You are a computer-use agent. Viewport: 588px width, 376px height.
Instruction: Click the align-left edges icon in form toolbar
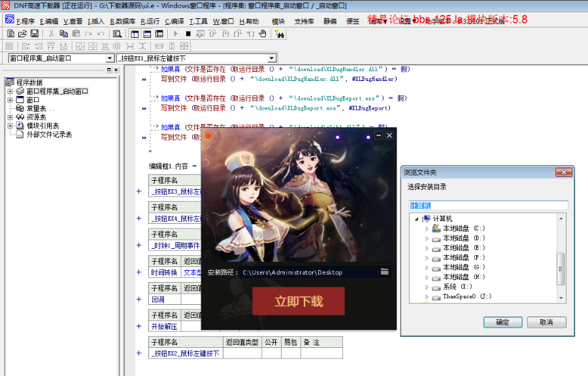26,46
